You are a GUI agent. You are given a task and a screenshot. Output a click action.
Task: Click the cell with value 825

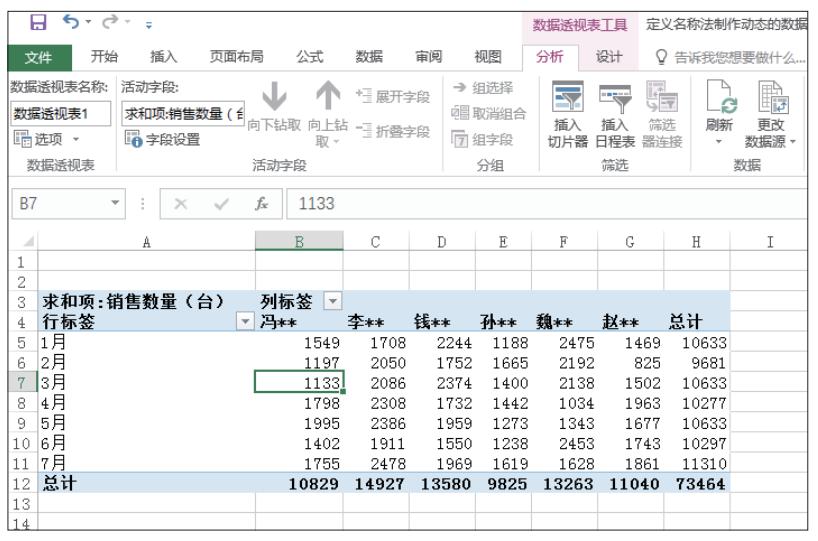(x=631, y=362)
